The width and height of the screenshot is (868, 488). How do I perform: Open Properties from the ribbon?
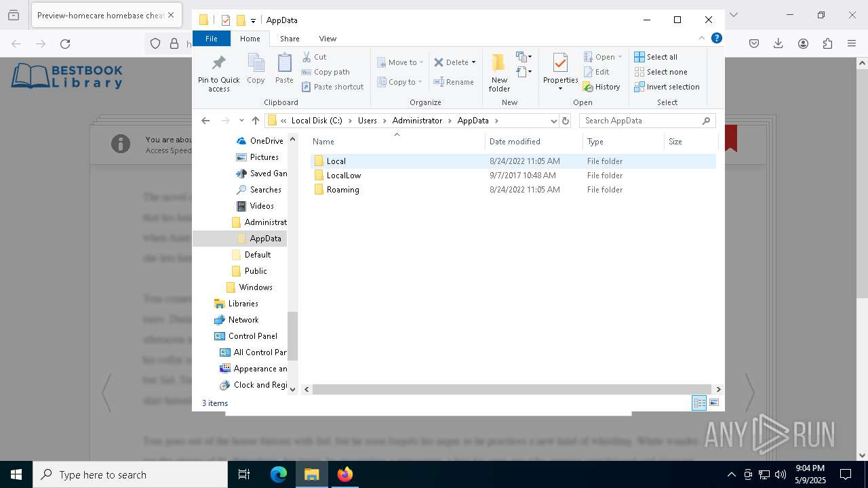560,73
